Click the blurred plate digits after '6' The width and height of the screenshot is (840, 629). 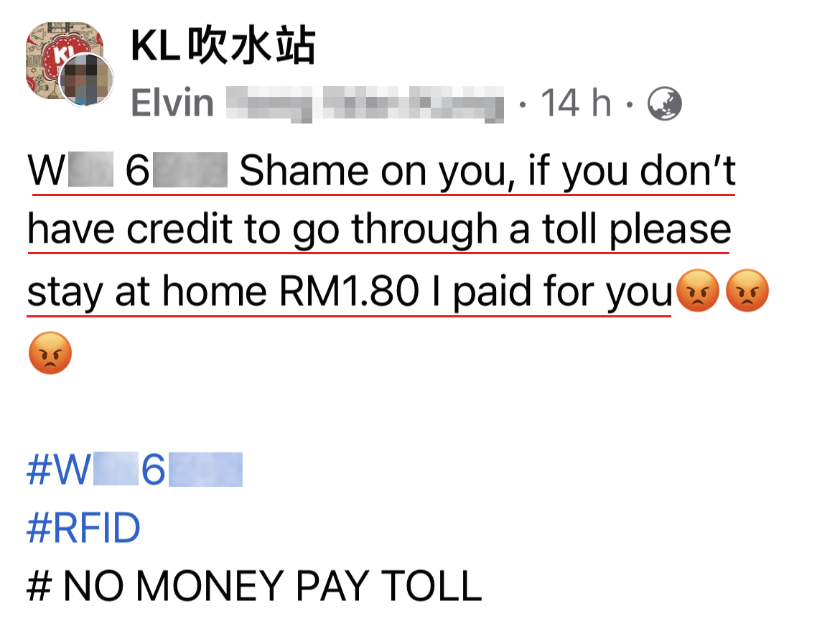click(x=190, y=170)
